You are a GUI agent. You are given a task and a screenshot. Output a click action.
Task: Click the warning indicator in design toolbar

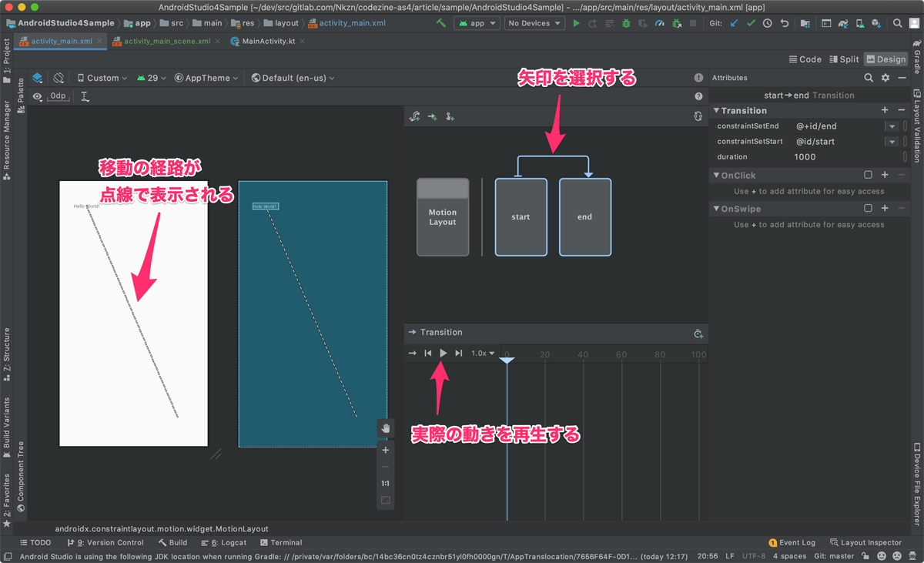tap(698, 78)
